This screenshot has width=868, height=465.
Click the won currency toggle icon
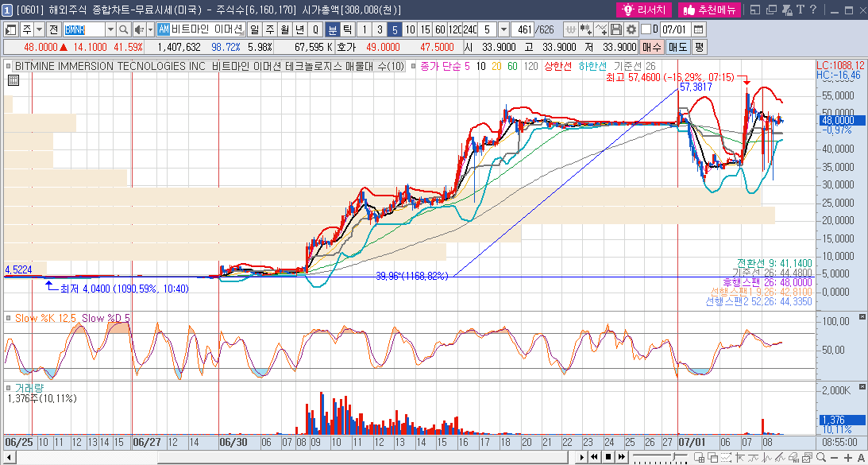tap(571, 29)
